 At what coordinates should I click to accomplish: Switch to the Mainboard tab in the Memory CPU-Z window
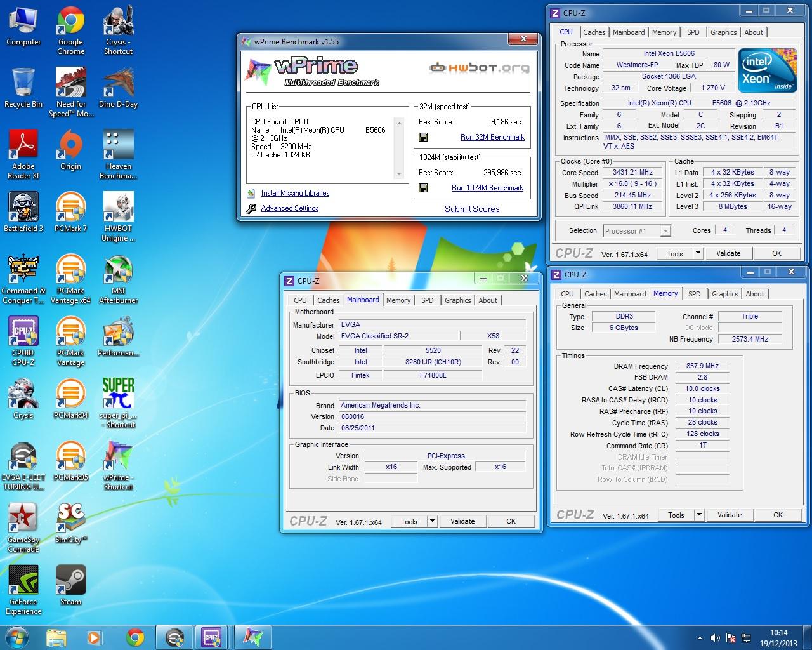pyautogui.click(x=630, y=294)
